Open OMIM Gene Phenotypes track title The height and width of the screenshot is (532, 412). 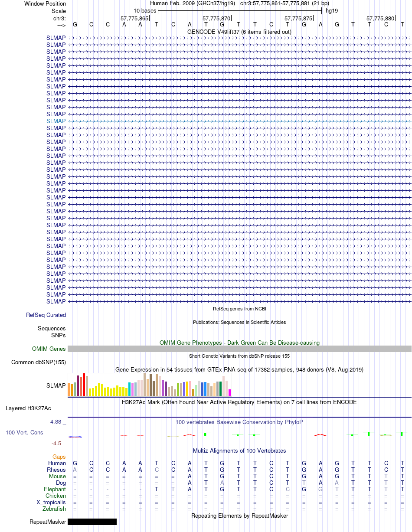[x=239, y=343]
